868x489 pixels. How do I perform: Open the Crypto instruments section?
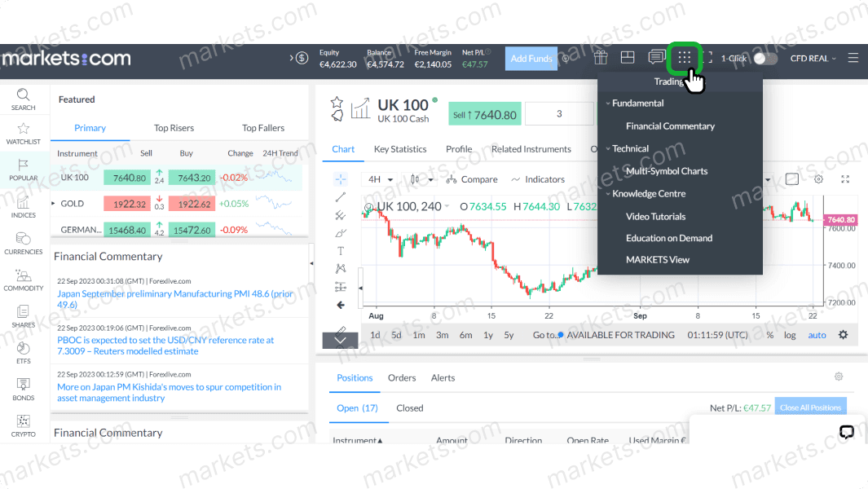tap(24, 425)
